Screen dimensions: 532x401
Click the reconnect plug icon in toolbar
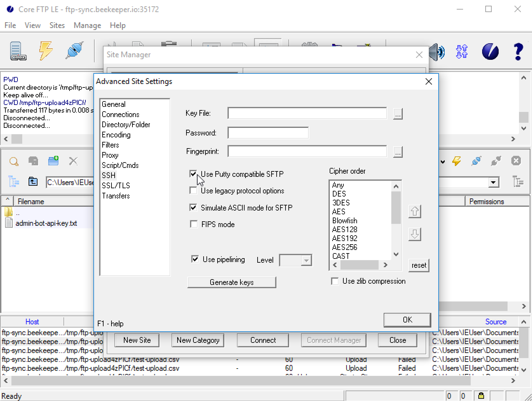(x=74, y=50)
